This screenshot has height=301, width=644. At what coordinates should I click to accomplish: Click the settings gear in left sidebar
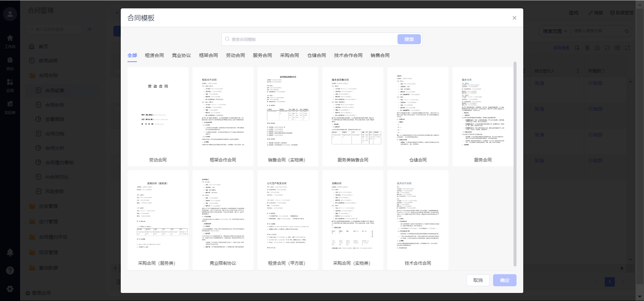coord(10,289)
